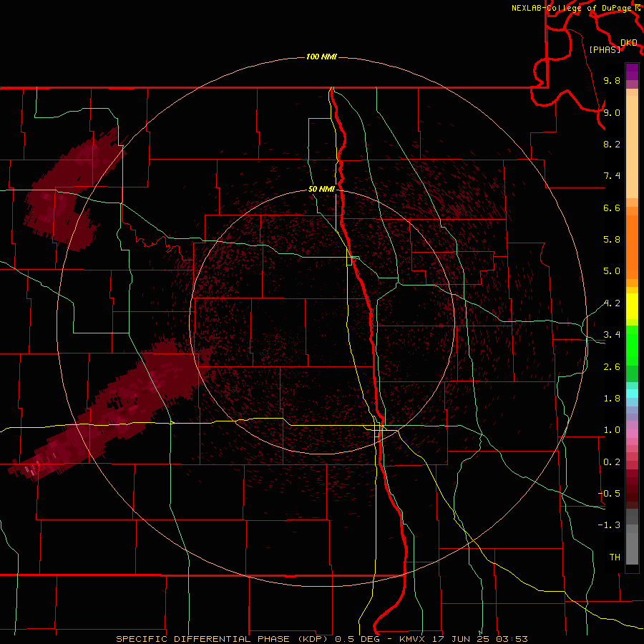Pick the bright green color bar segment
Screen dimensions: 644x644
click(x=632, y=346)
